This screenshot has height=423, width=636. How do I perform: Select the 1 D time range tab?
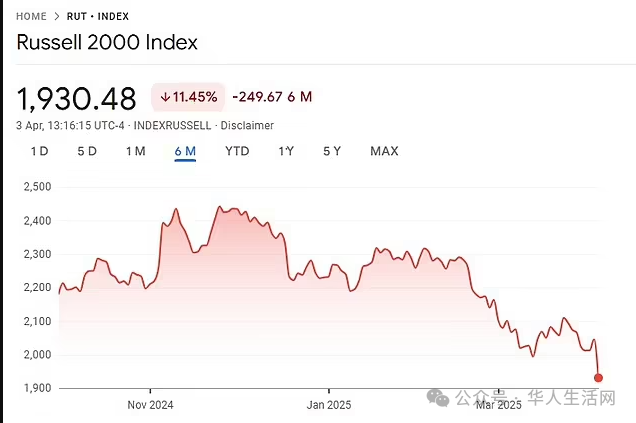(x=39, y=151)
